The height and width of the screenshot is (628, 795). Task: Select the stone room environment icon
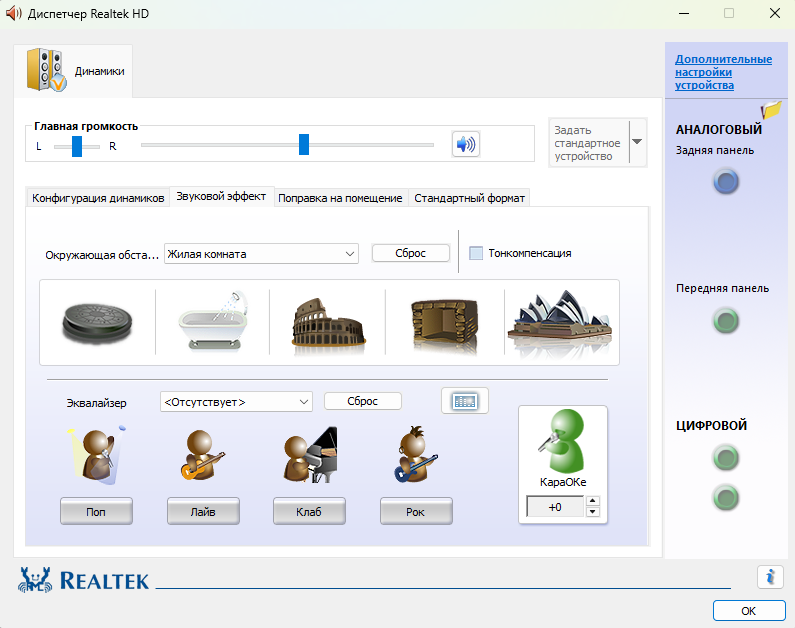[445, 323]
